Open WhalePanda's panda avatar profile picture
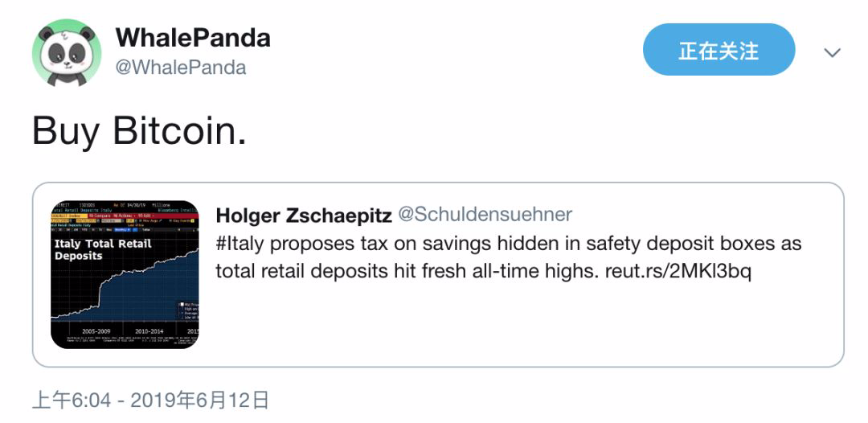The height and width of the screenshot is (423, 868). click(x=67, y=52)
